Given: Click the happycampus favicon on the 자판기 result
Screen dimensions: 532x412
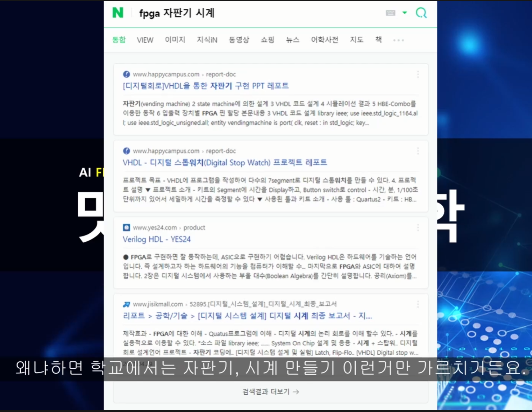Looking at the screenshot, I should (x=126, y=74).
